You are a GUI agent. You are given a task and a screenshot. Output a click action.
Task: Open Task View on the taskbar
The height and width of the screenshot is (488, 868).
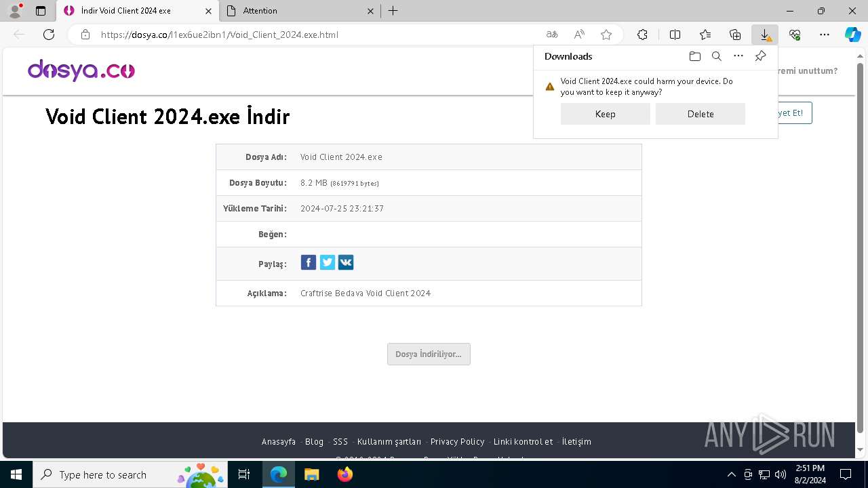[244, 474]
